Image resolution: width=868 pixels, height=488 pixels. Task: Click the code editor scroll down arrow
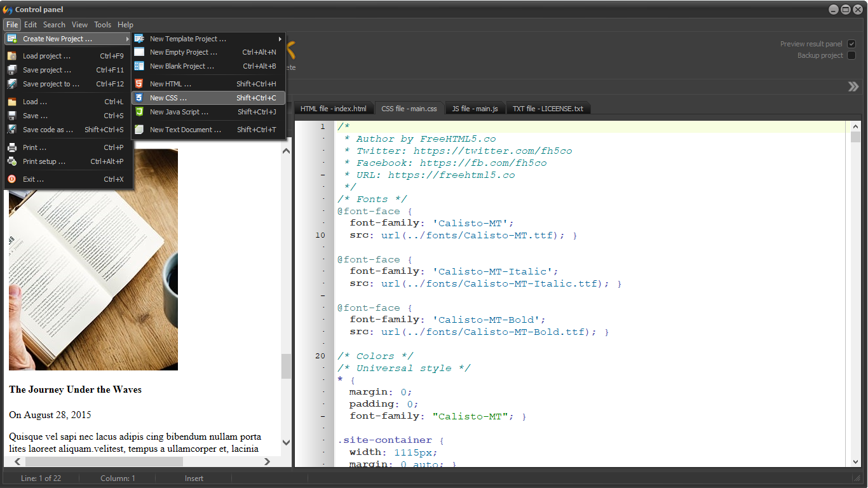[855, 462]
